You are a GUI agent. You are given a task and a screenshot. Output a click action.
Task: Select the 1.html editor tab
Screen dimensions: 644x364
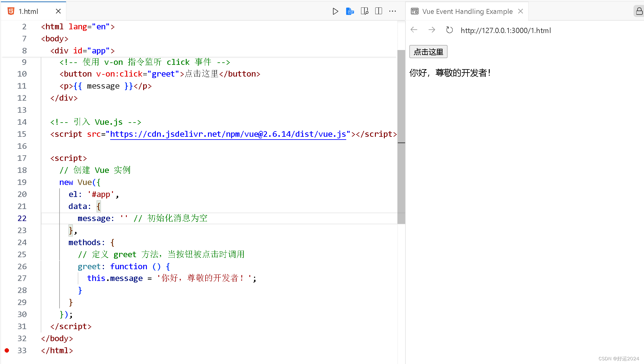point(34,11)
